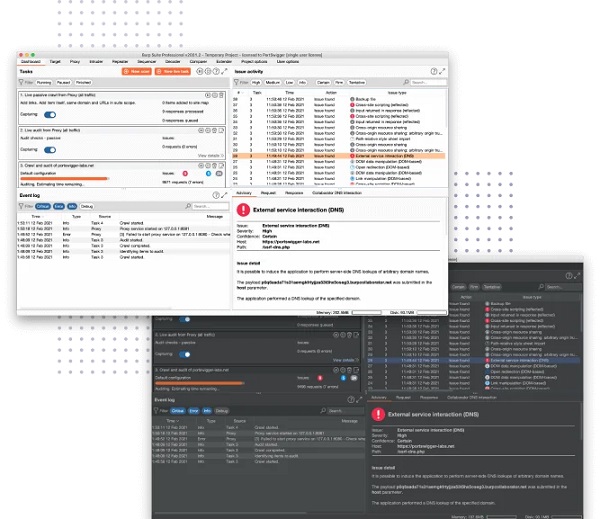Screen dimensions: 600x519
Task: Toggle Medium severity filter in Issue activity
Action: point(272,82)
